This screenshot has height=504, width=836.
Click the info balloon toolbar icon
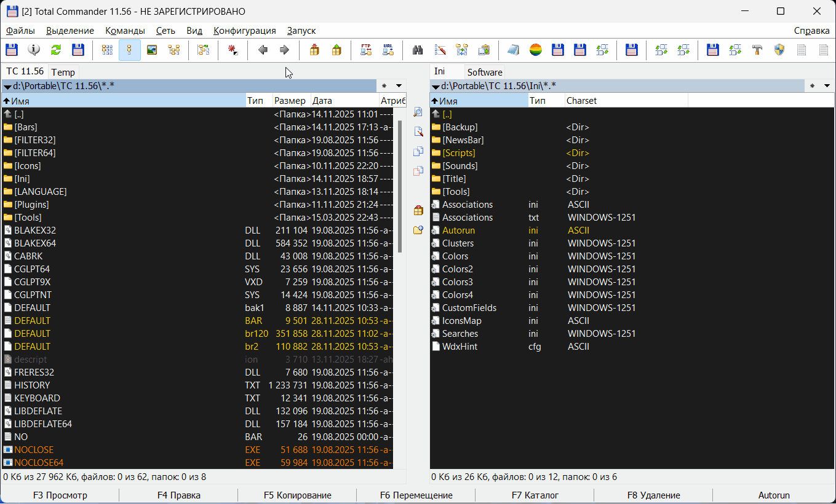coord(34,50)
